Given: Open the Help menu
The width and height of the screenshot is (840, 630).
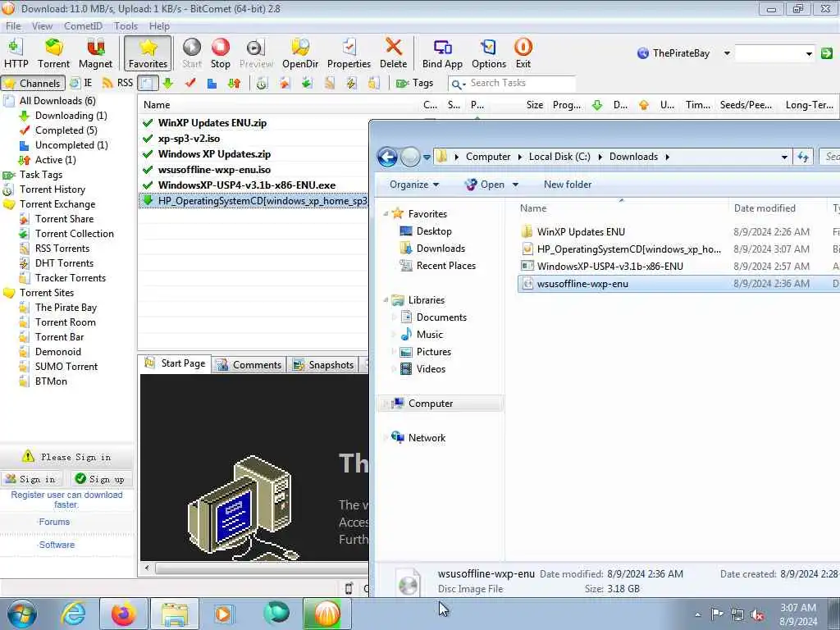Looking at the screenshot, I should pyautogui.click(x=159, y=25).
